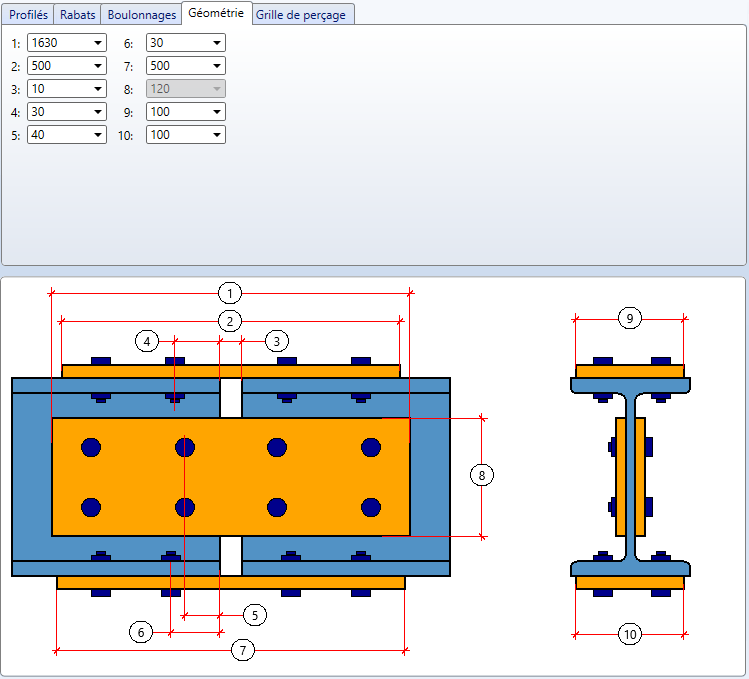749x679 pixels.
Task: Open the Géométrie tab
Action: coord(216,13)
